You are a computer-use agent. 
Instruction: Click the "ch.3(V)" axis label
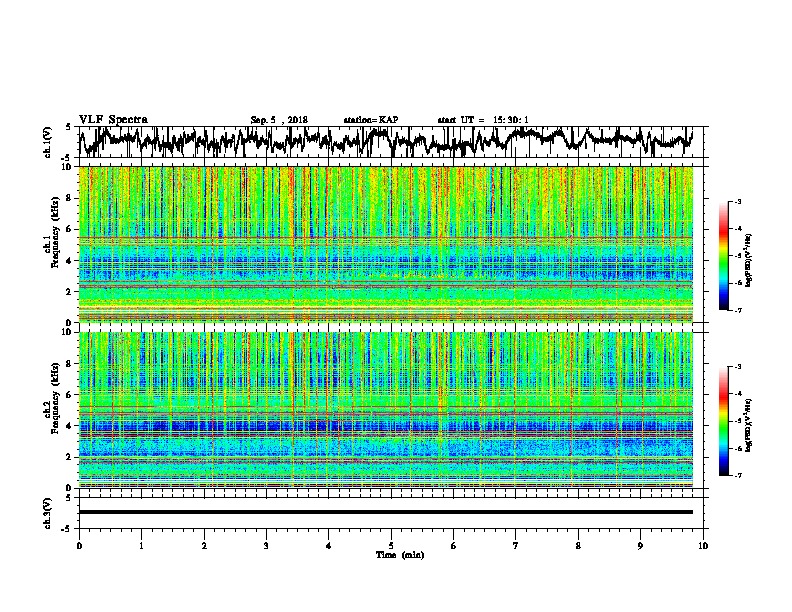coord(47,513)
